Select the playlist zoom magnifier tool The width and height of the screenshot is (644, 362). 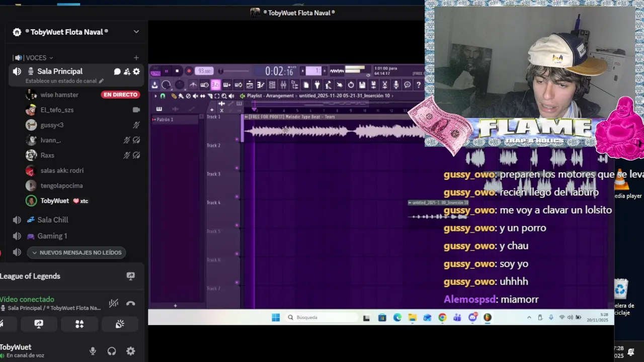pyautogui.click(x=223, y=96)
